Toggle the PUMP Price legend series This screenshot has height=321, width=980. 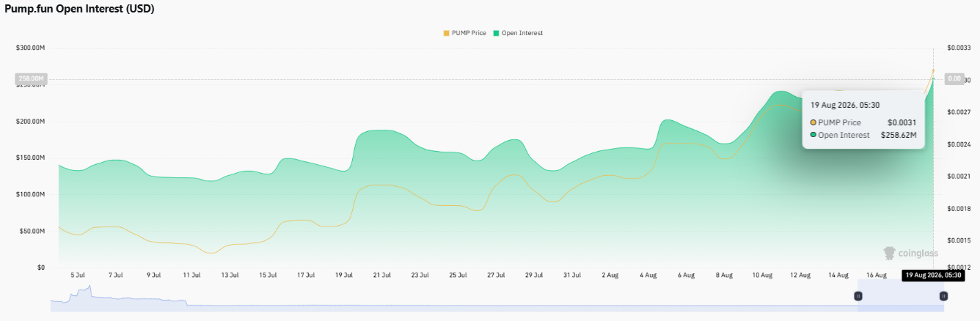464,33
